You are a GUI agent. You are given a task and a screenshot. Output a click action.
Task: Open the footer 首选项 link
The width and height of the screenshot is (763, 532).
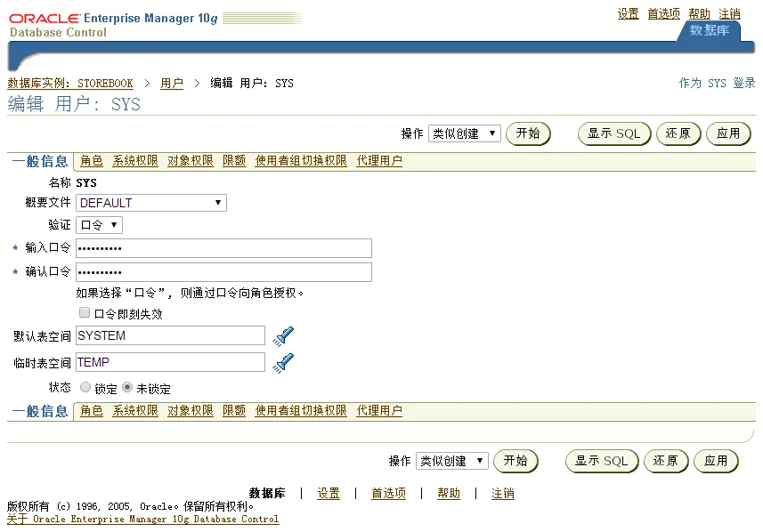388,493
